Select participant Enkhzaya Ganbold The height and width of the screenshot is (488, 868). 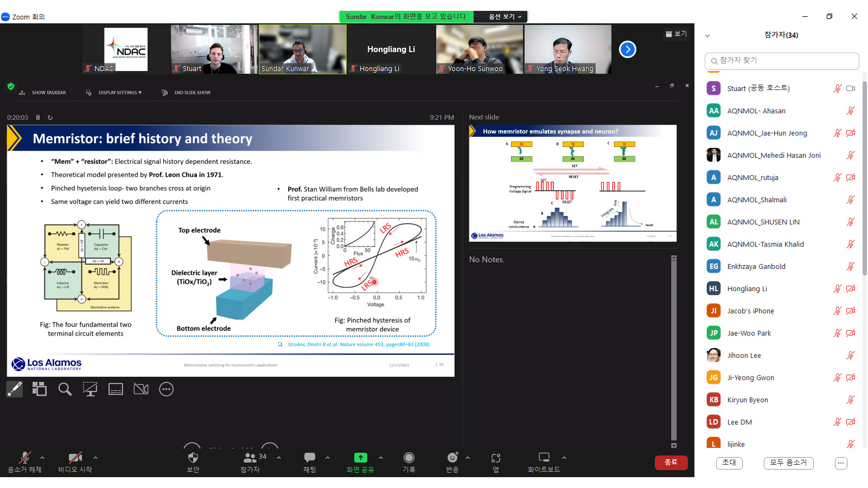click(781, 266)
